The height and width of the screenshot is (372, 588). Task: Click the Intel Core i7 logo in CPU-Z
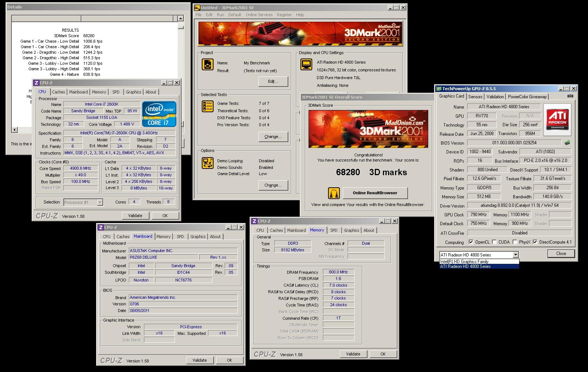point(159,114)
